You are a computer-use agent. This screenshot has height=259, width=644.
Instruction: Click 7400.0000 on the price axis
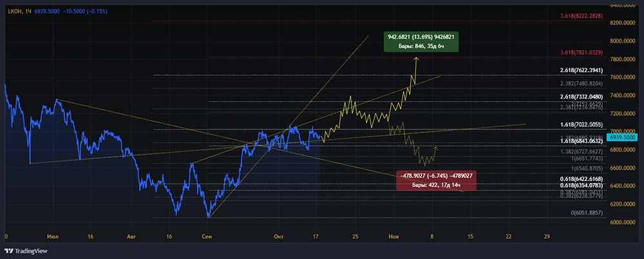(624, 95)
